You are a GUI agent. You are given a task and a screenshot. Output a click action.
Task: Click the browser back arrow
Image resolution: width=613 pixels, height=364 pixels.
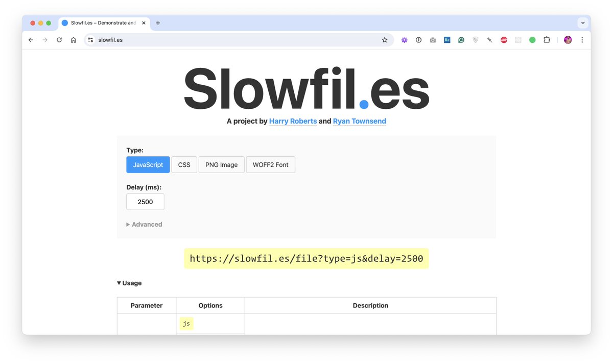pyautogui.click(x=31, y=40)
